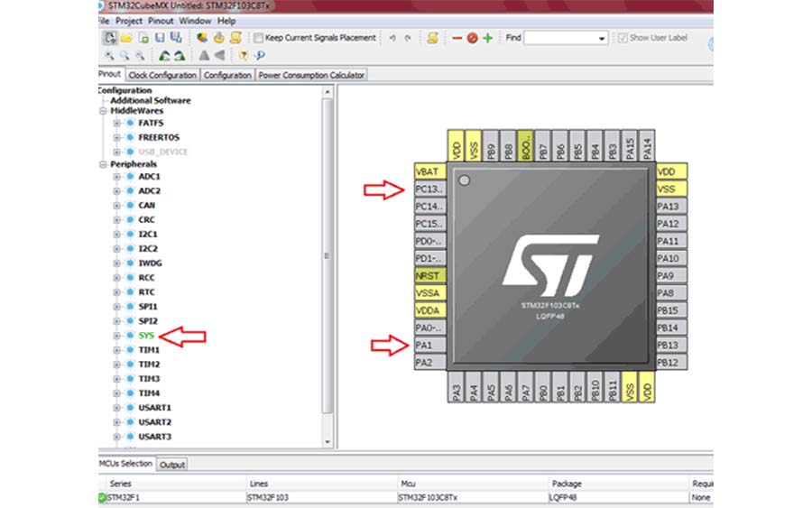Click the PB12 pin on the chip
812x508 pixels.
(x=671, y=363)
